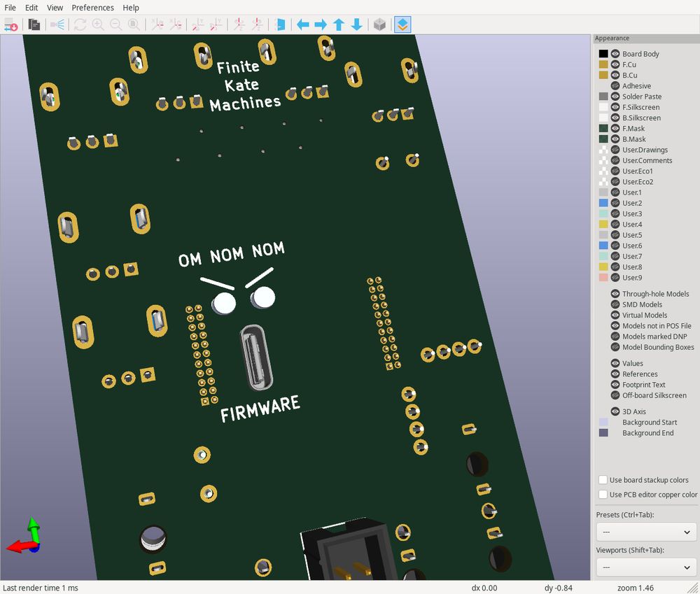Toggle SMD Models visibility eye
This screenshot has width=700, height=594.
[x=615, y=304]
